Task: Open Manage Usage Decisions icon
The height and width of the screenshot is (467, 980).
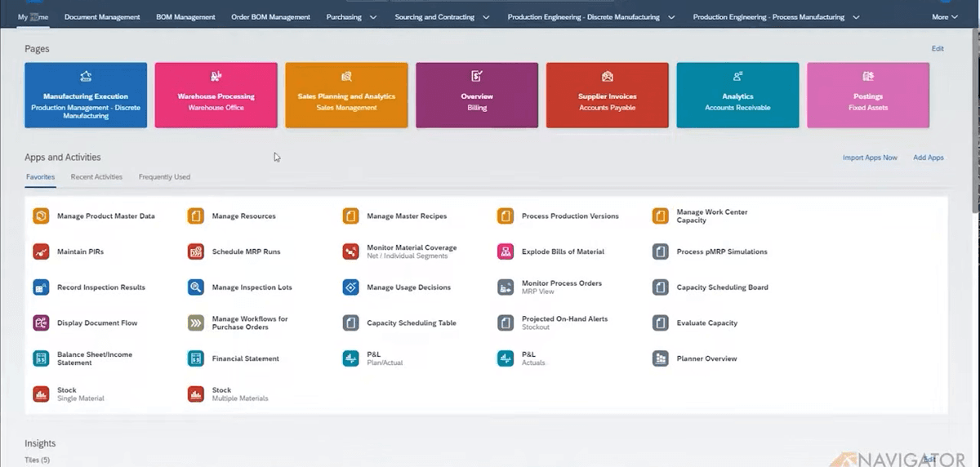Action: tap(350, 287)
